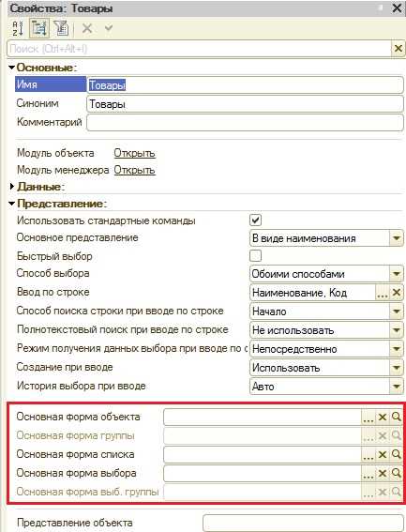Image resolution: width=406 pixels, height=532 pixels.
Task: Click the Основная форма объекта field
Action: tap(263, 417)
